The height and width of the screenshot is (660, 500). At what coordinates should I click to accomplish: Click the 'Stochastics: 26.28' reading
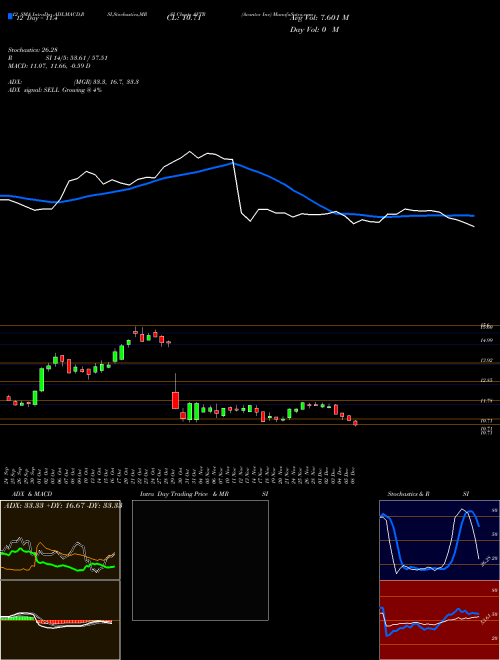pyautogui.click(x=31, y=50)
